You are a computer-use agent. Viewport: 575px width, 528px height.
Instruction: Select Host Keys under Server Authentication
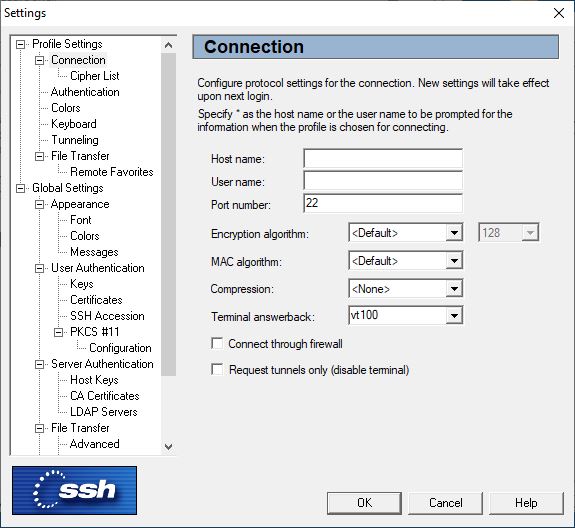(94, 380)
